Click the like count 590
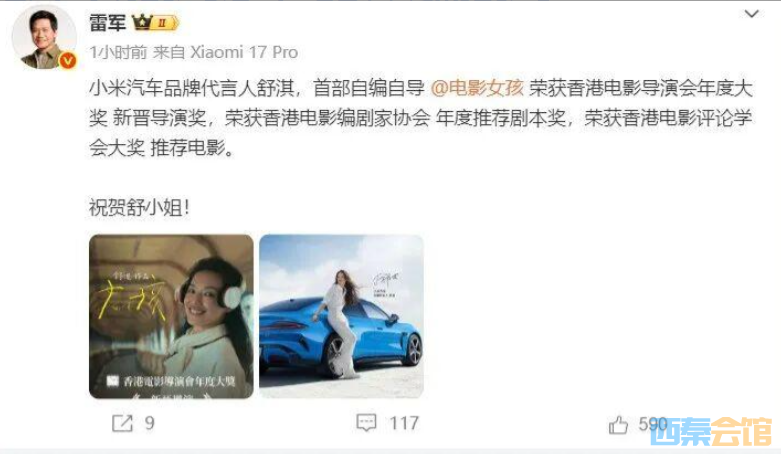 [652, 424]
